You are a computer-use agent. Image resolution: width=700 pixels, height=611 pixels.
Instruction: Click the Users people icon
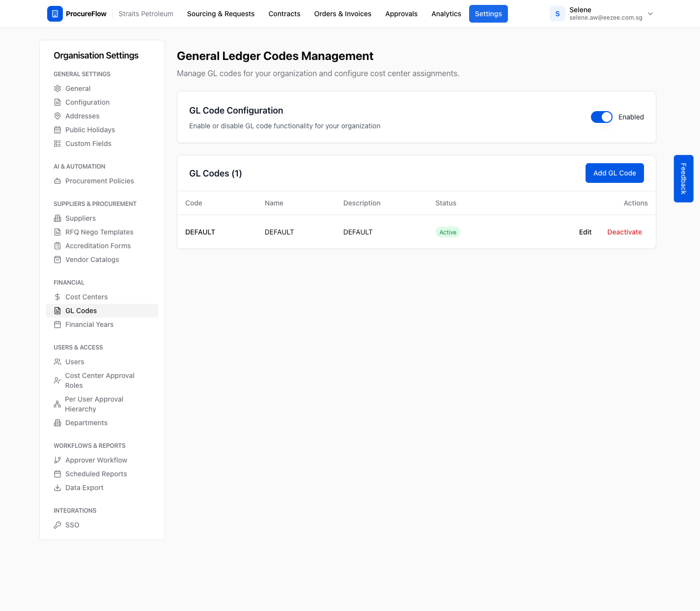57,362
